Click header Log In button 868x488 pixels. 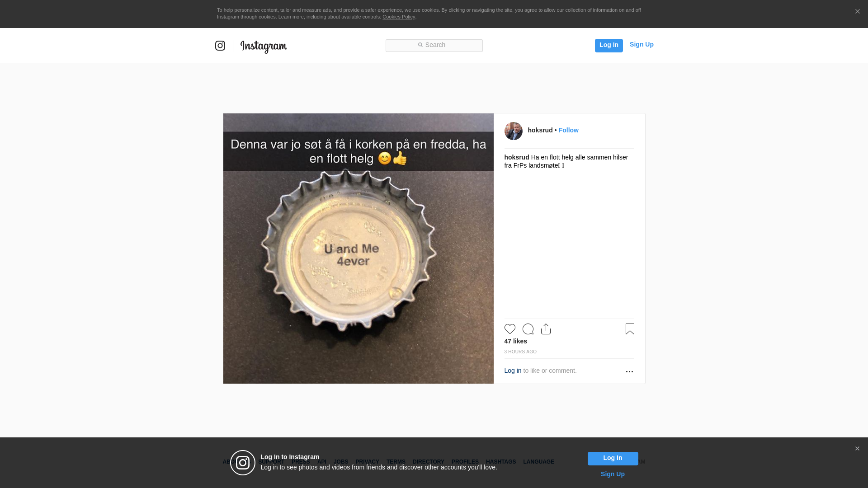609,45
